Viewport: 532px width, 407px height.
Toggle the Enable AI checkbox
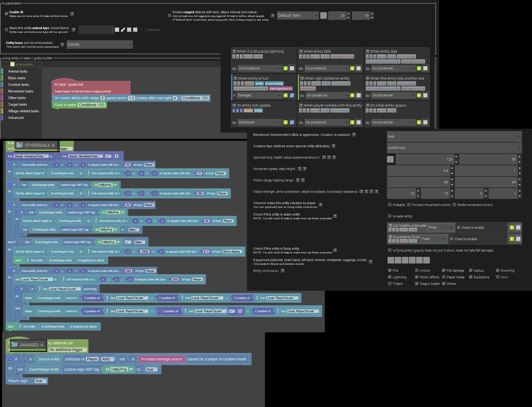[6, 14]
